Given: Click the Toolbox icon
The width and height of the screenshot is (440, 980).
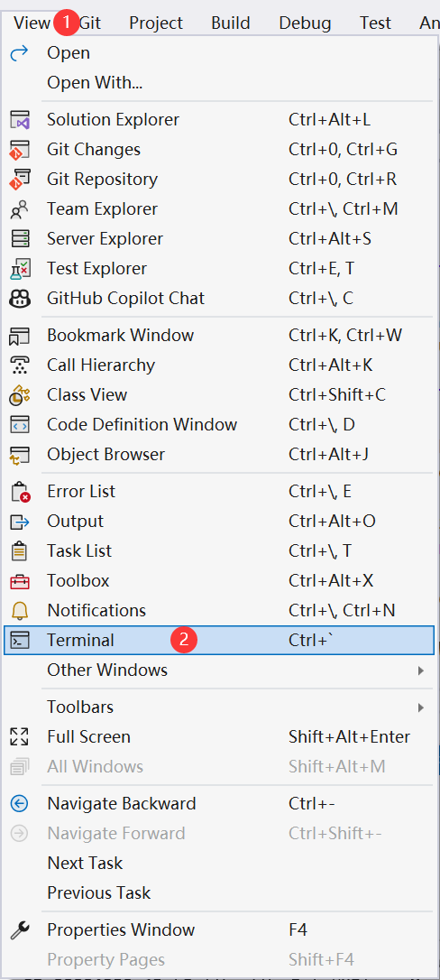Looking at the screenshot, I should coord(20,580).
